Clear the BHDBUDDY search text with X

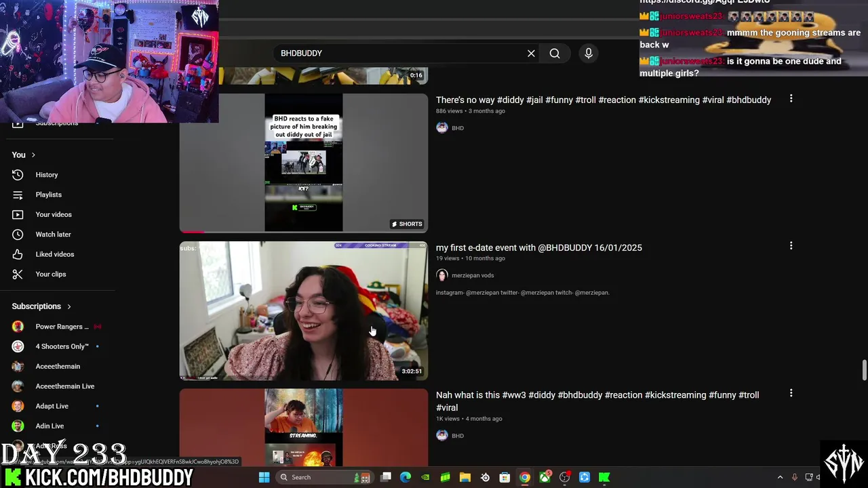coord(531,53)
